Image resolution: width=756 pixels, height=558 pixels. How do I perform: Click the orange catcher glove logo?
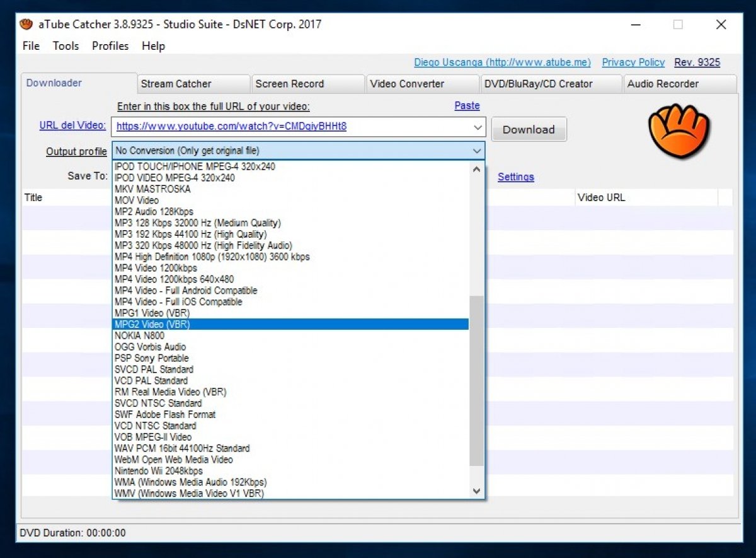click(x=679, y=131)
